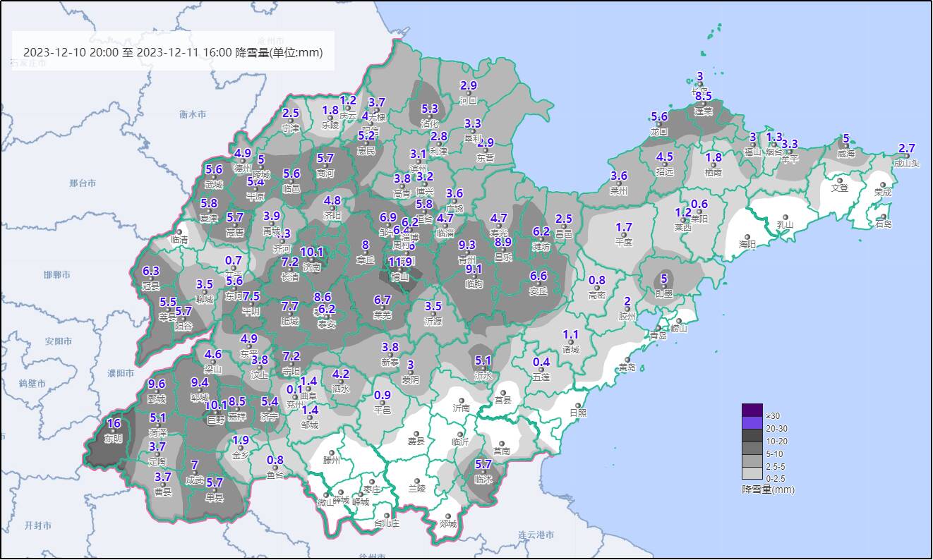Click the 鹤壁市 city label
Screen dimensions: 933x560
32,383
